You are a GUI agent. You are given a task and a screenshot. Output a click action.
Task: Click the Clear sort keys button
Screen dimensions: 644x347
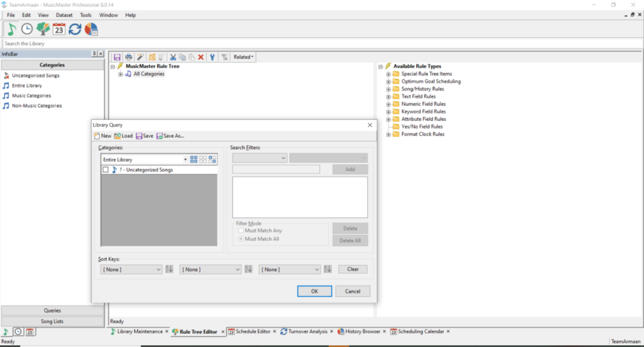[x=353, y=270]
